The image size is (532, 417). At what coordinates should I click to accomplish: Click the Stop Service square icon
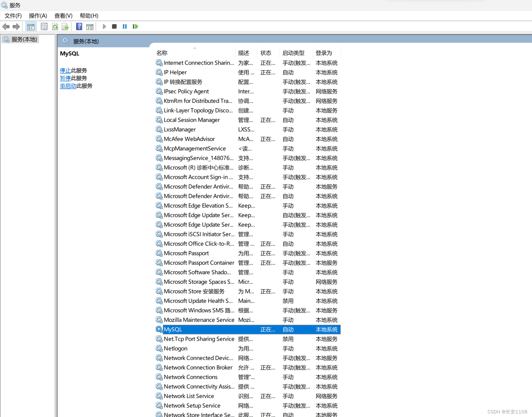click(114, 27)
